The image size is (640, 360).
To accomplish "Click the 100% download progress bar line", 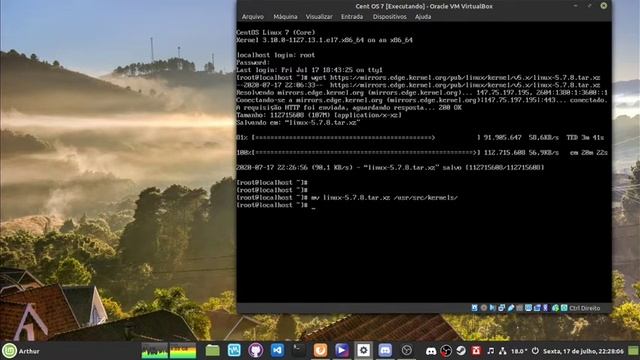I will tap(422, 153).
